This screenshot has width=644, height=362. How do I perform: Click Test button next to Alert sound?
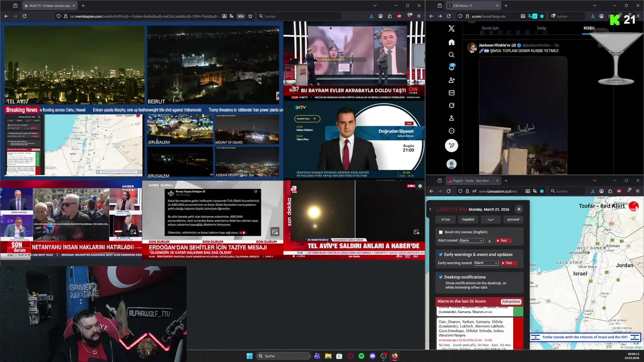(x=504, y=241)
